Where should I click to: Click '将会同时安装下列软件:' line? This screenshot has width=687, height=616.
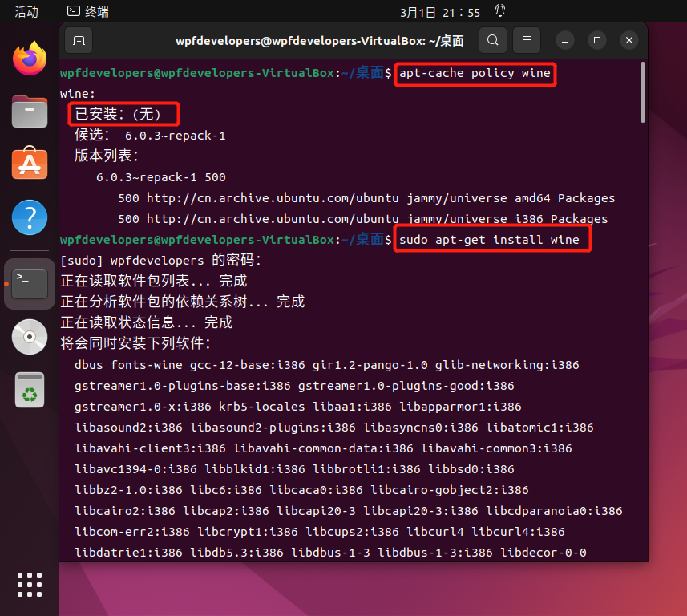tap(135, 343)
